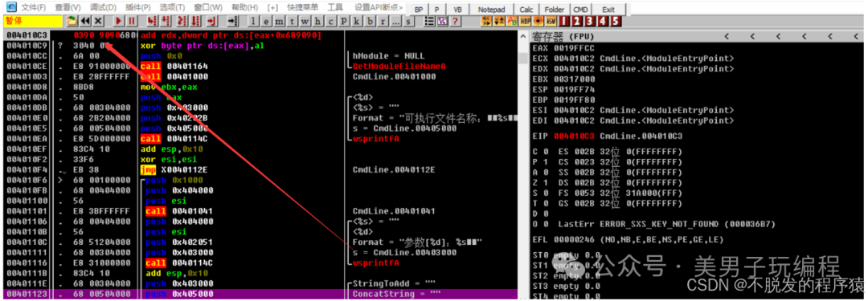868x301 pixels.
Task: Click the step into icon
Action: pos(151,21)
